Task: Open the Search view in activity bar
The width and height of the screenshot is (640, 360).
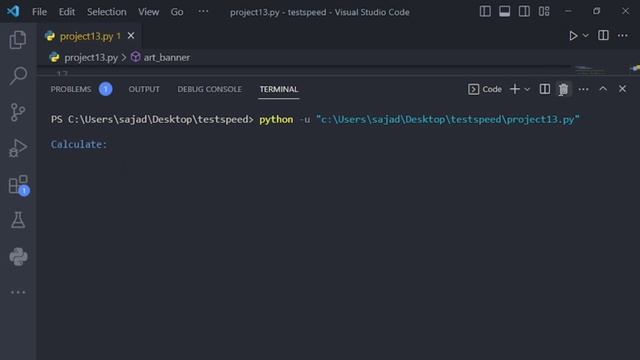Action: click(18, 76)
